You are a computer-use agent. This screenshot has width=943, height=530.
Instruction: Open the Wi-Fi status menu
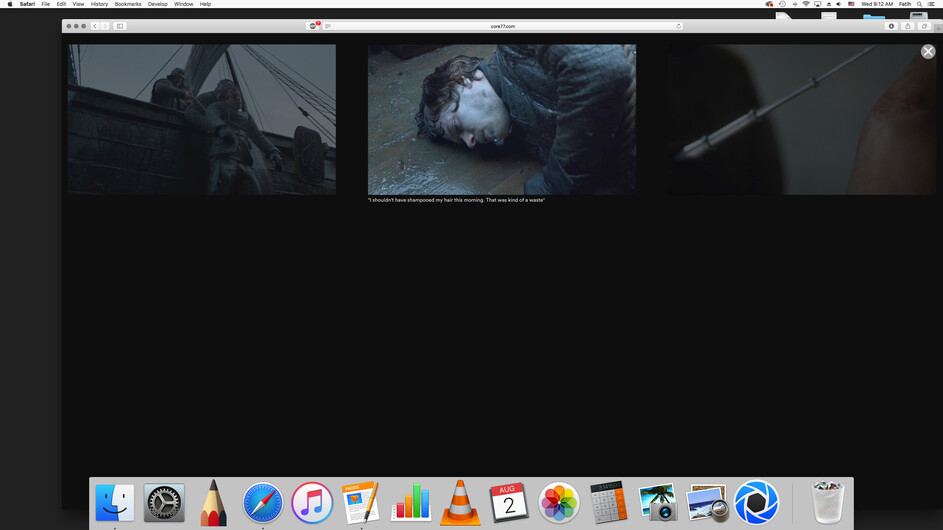(806, 4)
